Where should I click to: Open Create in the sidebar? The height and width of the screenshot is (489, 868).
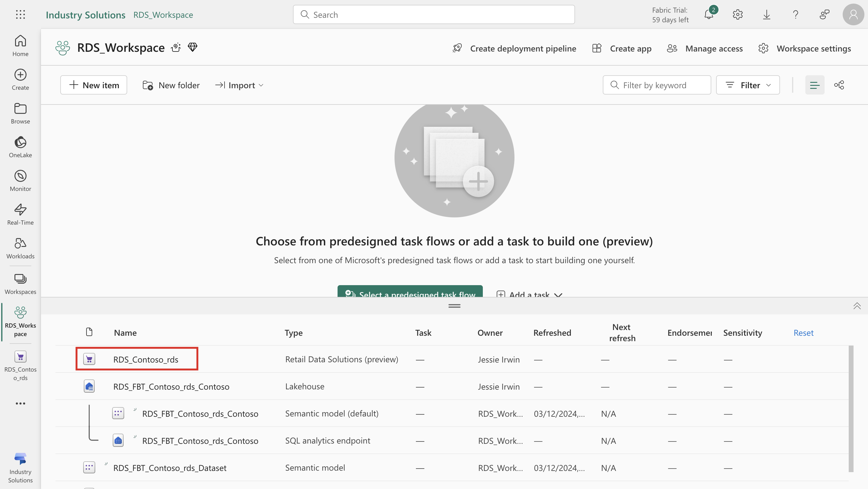coord(20,79)
